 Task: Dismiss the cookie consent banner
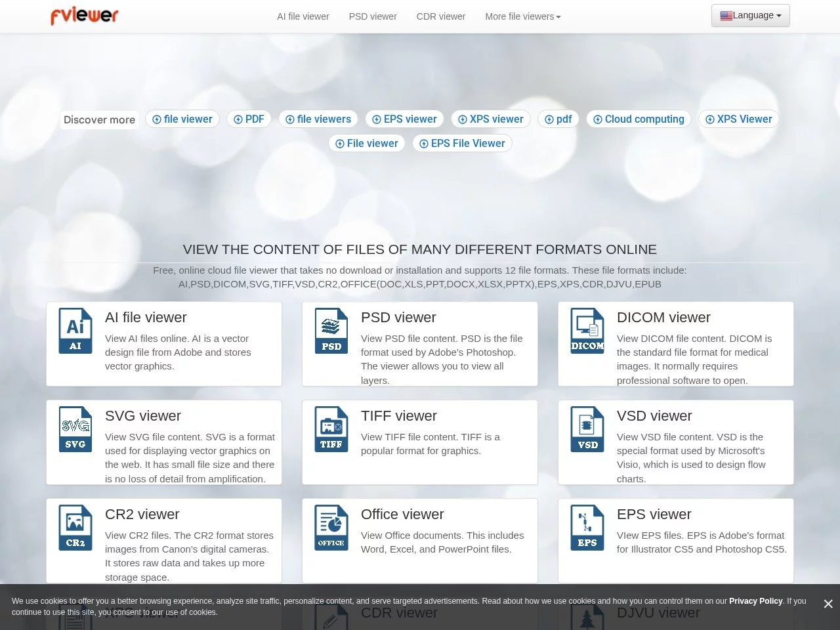[x=828, y=604]
